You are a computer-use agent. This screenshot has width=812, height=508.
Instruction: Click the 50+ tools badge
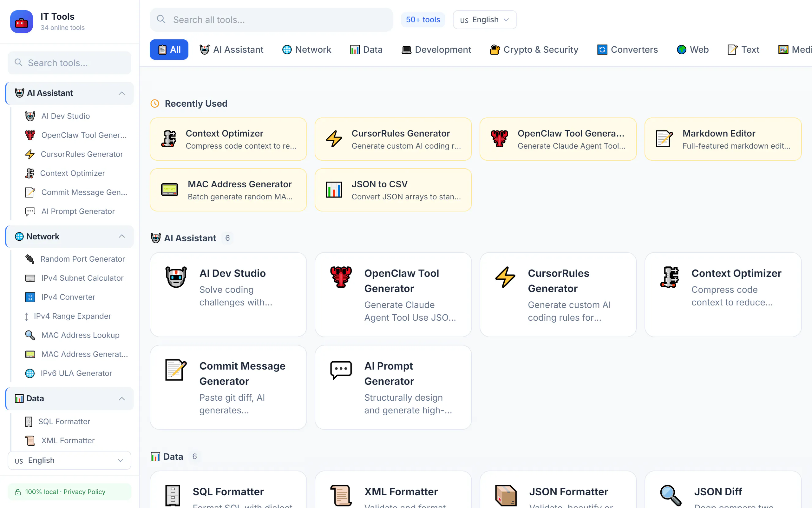423,20
